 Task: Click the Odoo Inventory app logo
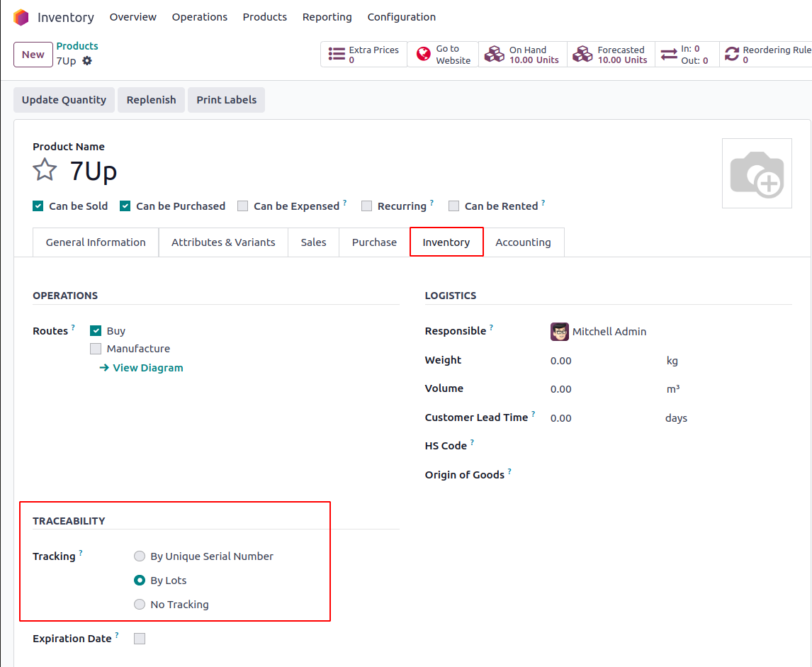click(x=21, y=17)
